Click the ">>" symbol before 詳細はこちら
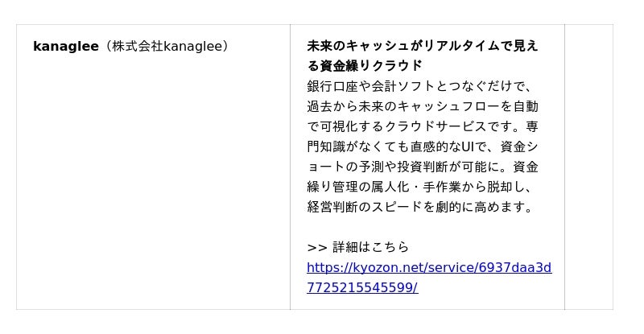This screenshot has height=334, width=644. click(316, 247)
